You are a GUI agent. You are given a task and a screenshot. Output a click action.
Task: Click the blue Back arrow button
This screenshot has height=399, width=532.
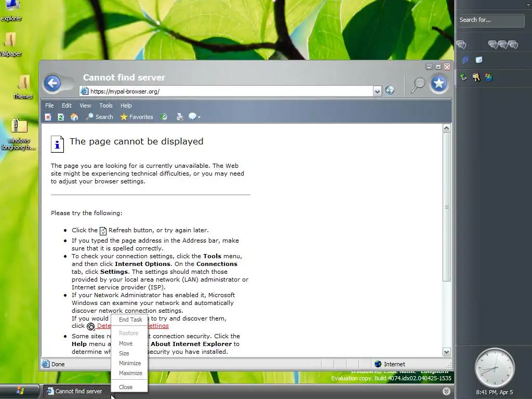pos(52,83)
